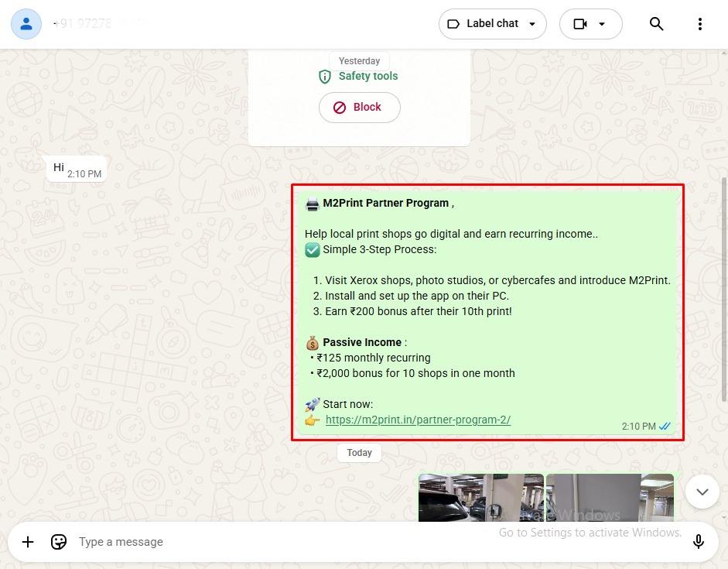Open the m2print.in partner program link
The width and height of the screenshot is (728, 569).
(x=419, y=420)
